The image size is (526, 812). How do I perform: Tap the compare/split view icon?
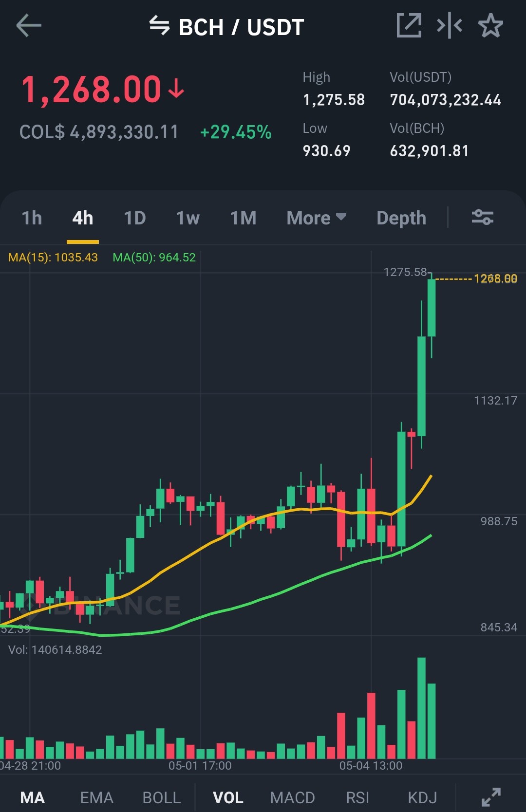[450, 26]
